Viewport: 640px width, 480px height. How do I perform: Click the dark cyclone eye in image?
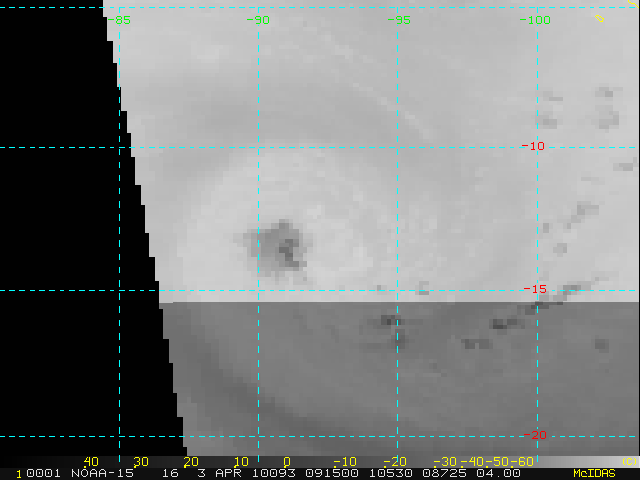point(278,243)
